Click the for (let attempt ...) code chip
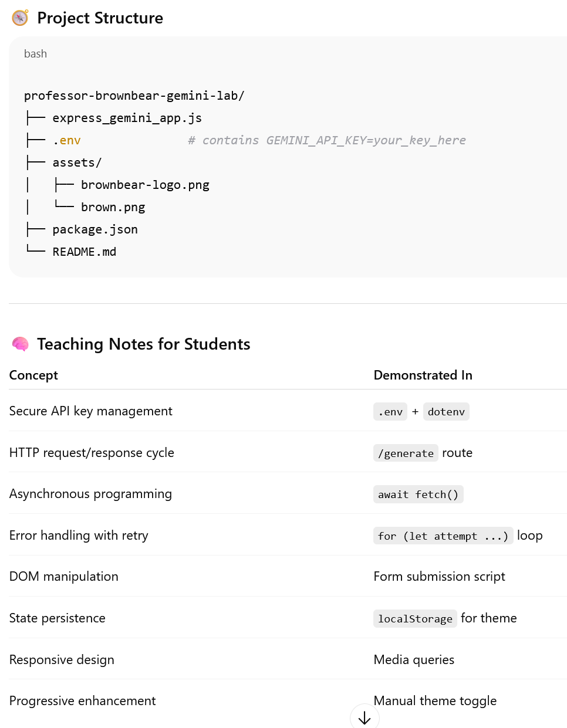Screen dimensions: 567x728 click(x=443, y=536)
